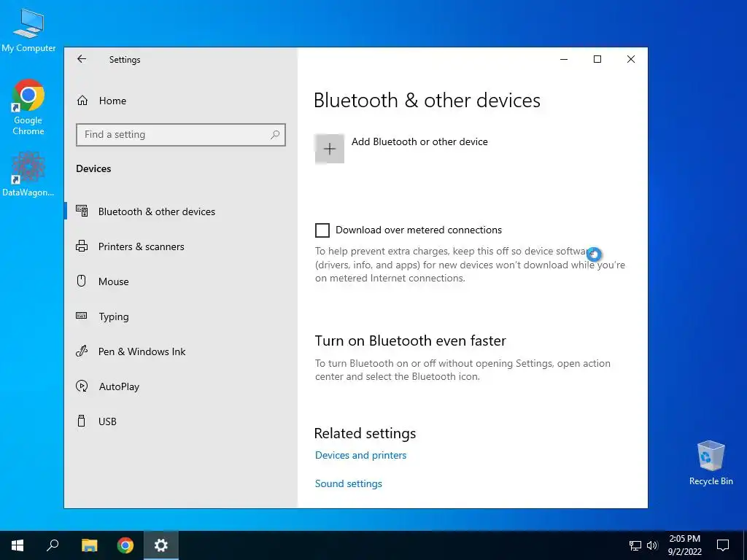747x560 pixels.
Task: Click the 'Turn on Bluetooth even faster' heading
Action: (410, 341)
